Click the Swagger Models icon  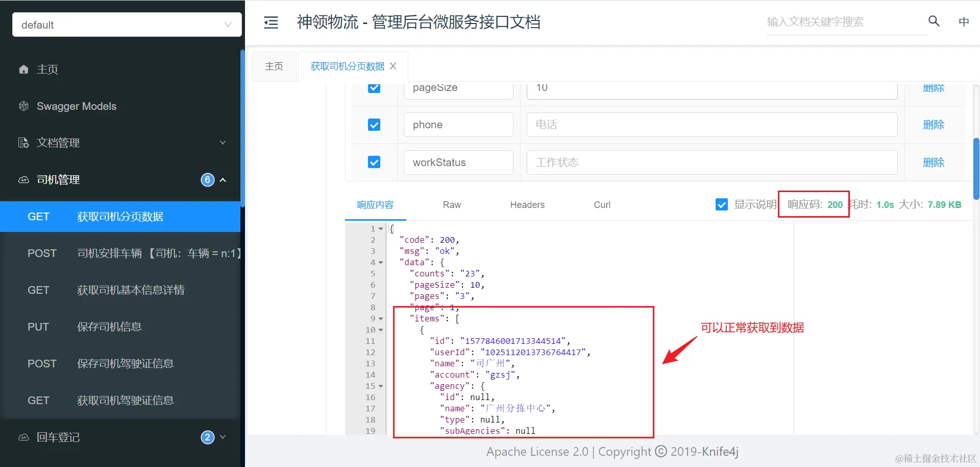point(23,106)
